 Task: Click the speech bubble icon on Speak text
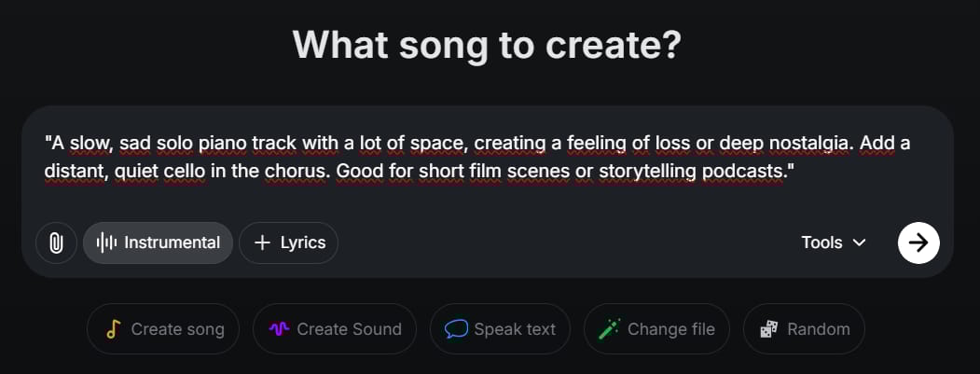click(456, 329)
